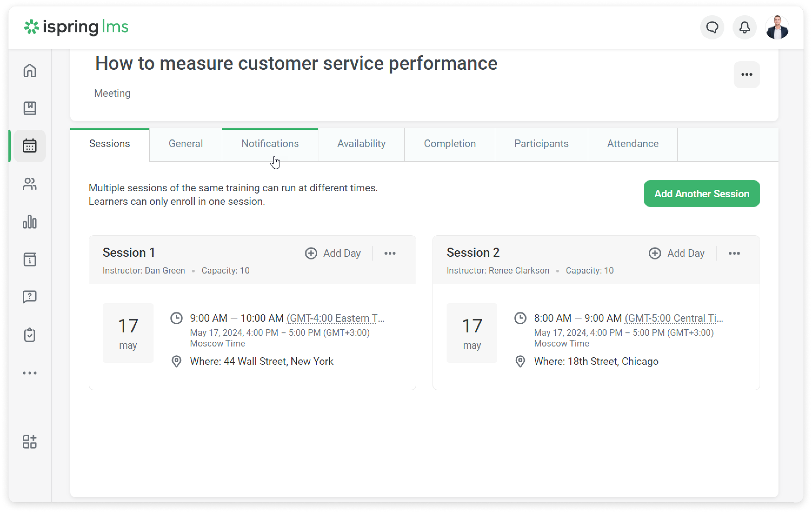Click the notifications bell icon
The image size is (812, 513).
click(x=744, y=27)
